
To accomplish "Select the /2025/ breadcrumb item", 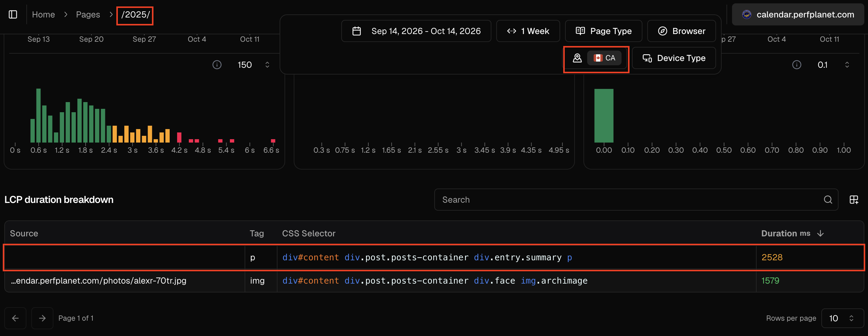I will (x=135, y=15).
